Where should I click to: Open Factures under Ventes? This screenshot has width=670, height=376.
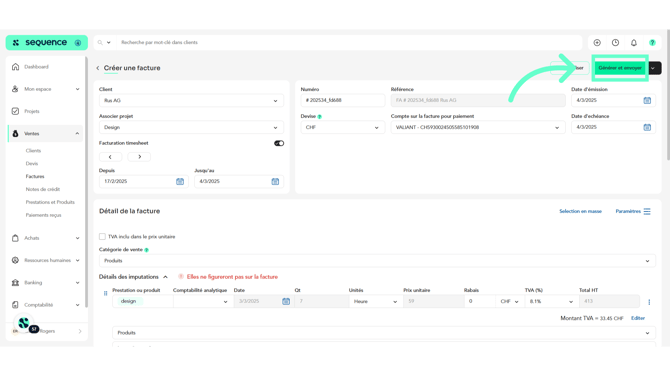point(35,176)
